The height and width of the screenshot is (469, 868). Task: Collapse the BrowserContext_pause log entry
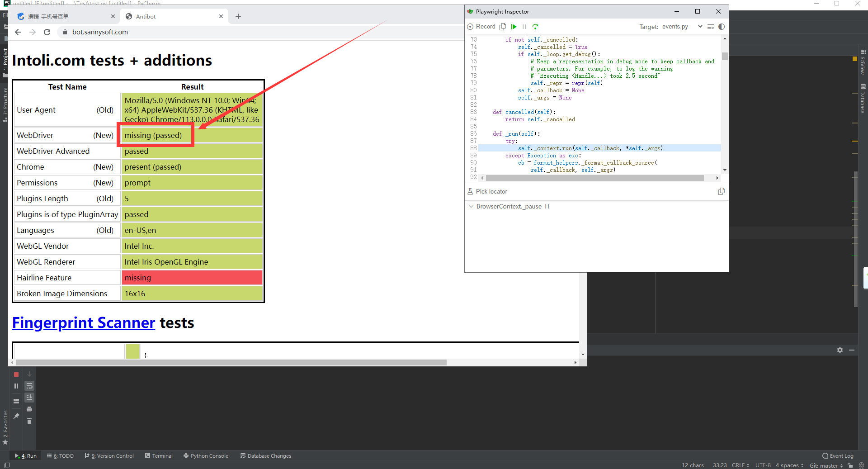(471, 207)
